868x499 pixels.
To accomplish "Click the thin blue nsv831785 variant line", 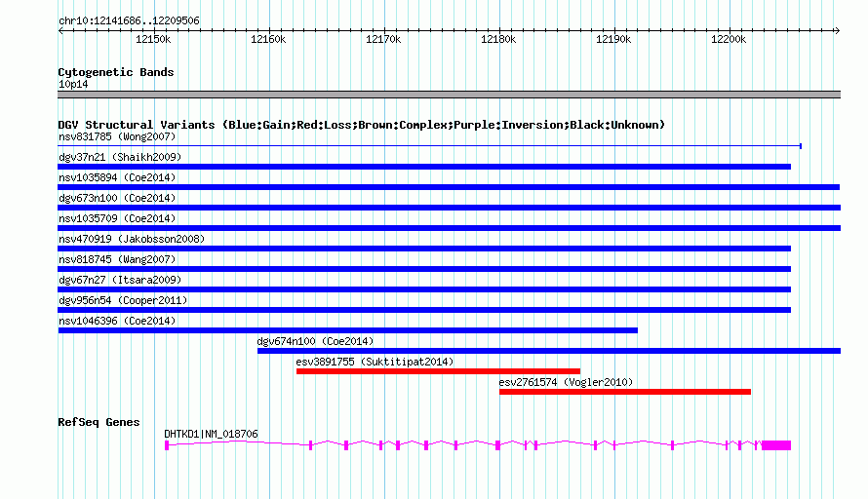I will (x=429, y=146).
